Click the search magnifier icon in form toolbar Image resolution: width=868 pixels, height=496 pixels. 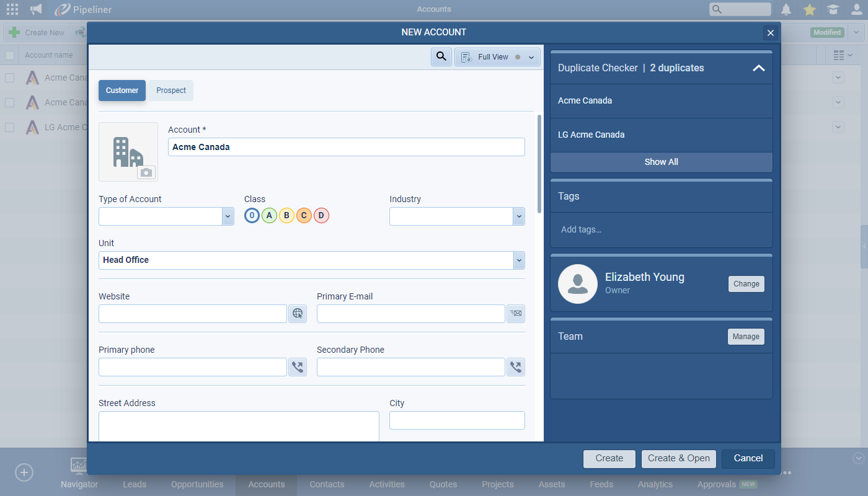(441, 57)
